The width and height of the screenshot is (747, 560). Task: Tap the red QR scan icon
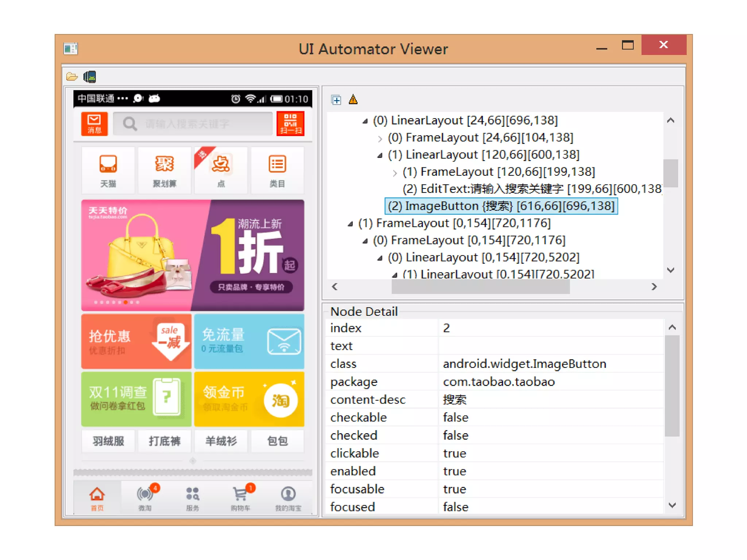290,124
